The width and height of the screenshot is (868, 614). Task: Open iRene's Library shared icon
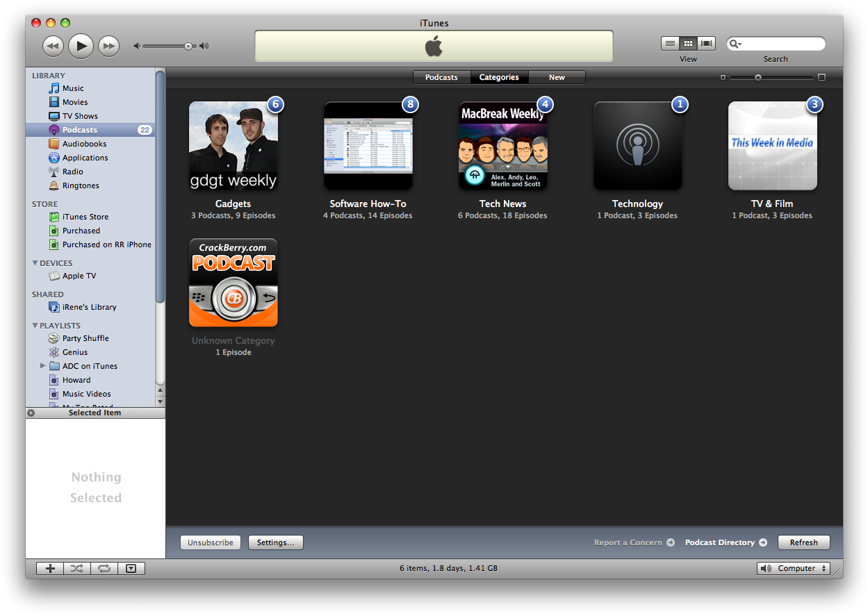pyautogui.click(x=54, y=307)
